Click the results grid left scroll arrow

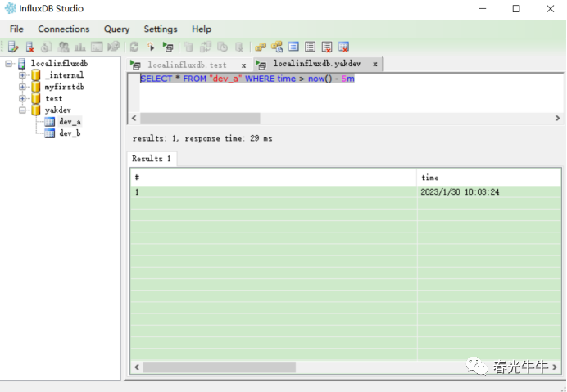coord(137,367)
